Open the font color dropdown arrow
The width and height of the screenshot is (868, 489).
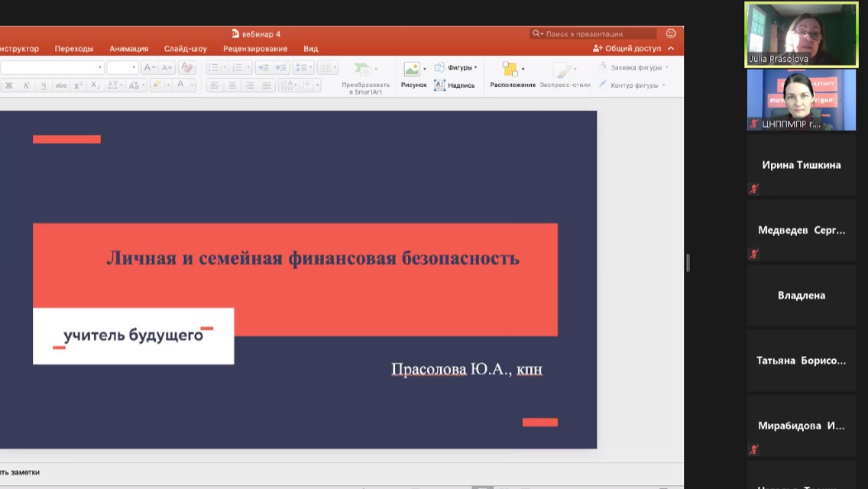point(191,84)
